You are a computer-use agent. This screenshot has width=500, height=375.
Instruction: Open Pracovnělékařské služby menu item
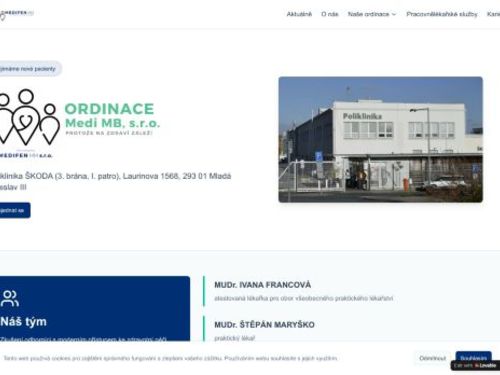pyautogui.click(x=442, y=14)
